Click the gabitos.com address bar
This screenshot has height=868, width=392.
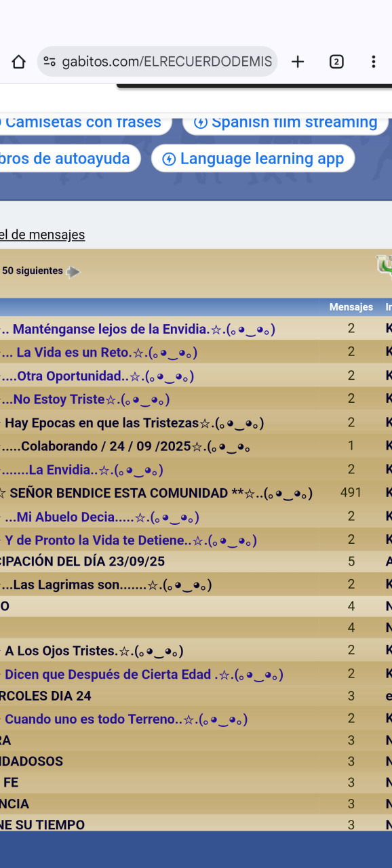coord(157,62)
